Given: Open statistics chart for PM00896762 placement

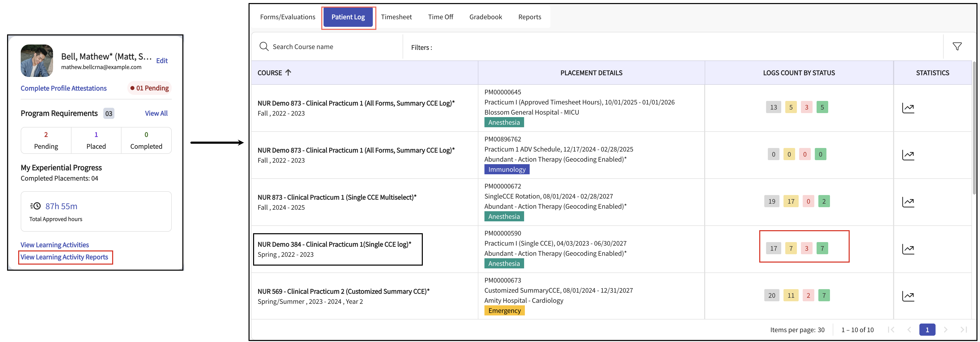Looking at the screenshot, I should pos(908,155).
